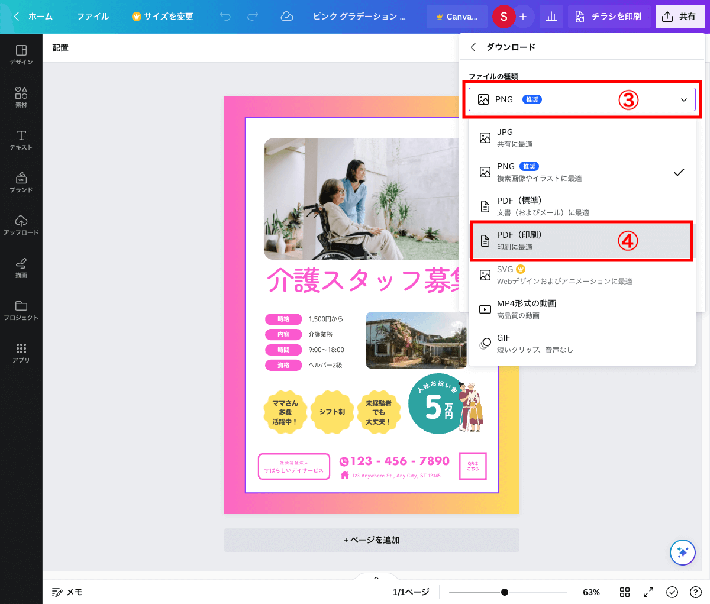Open the ブランド brand panel
The width and height of the screenshot is (710, 604).
click(x=21, y=182)
